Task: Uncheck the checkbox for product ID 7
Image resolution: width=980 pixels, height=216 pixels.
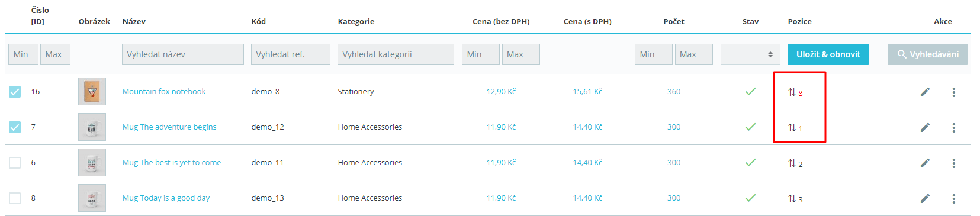Action: 15,127
